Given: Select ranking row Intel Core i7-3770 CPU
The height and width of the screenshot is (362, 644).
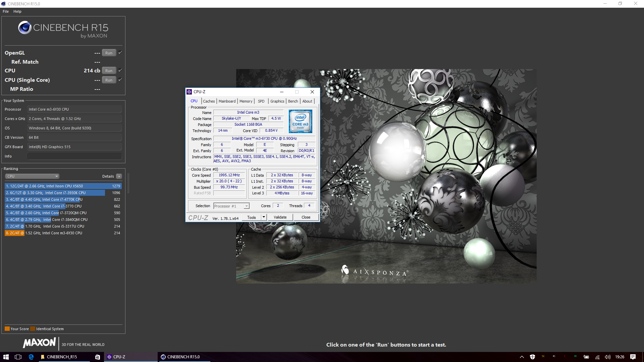Looking at the screenshot, I should click(x=63, y=206).
